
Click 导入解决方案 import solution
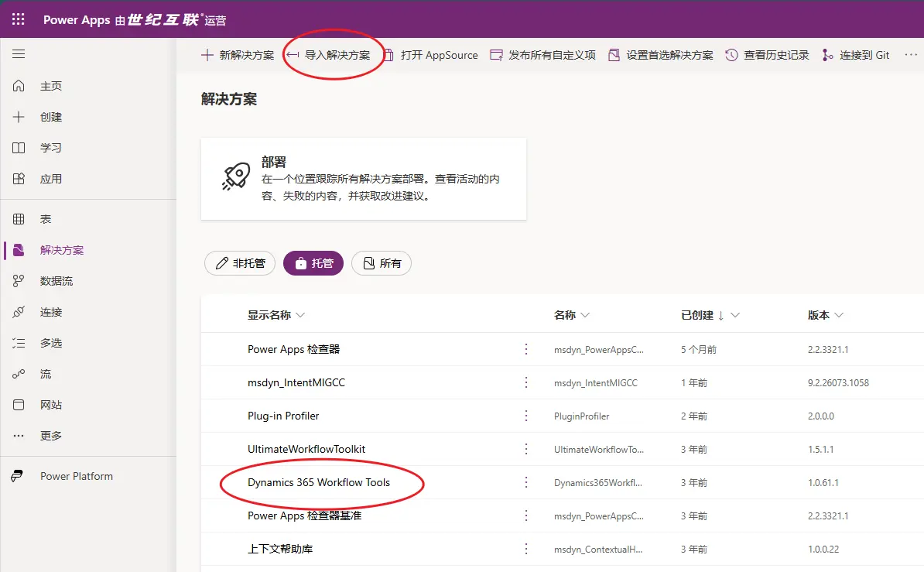coord(328,55)
